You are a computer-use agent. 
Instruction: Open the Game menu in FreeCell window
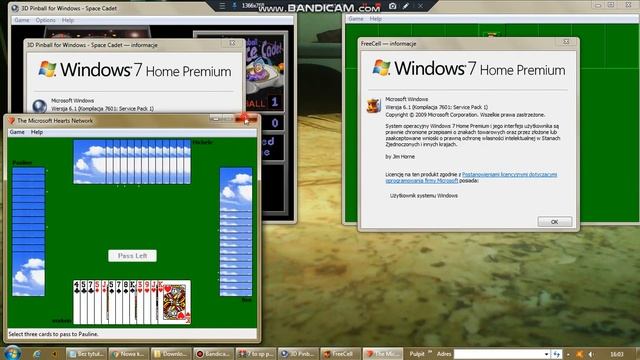tap(356, 19)
